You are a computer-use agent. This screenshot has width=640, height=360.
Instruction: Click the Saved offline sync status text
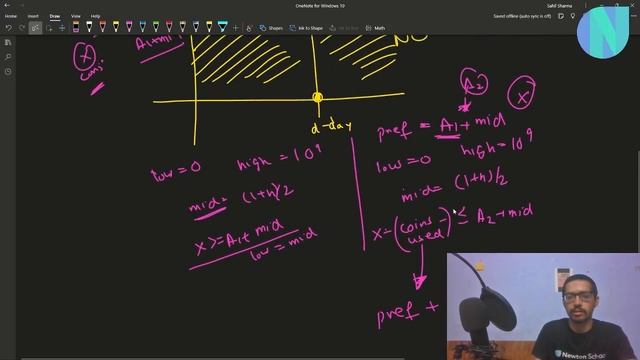point(522,16)
